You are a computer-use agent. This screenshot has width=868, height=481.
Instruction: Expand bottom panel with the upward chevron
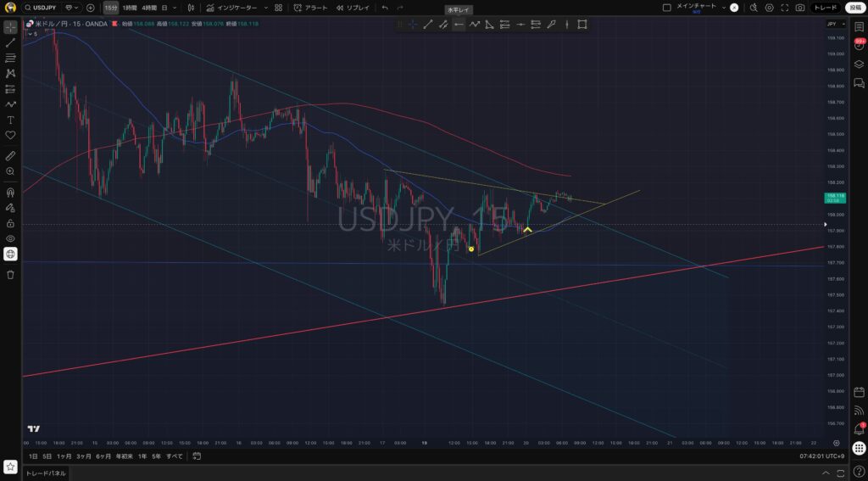(x=826, y=473)
